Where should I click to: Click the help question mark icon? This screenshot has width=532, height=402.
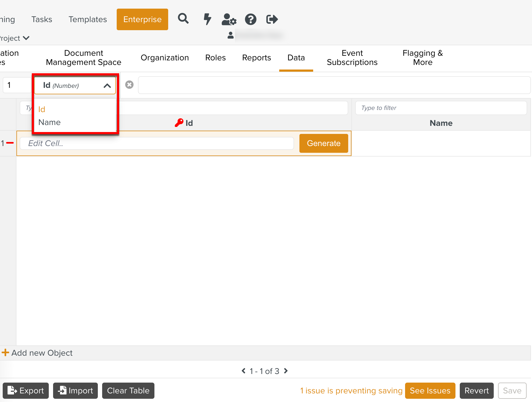pos(250,19)
